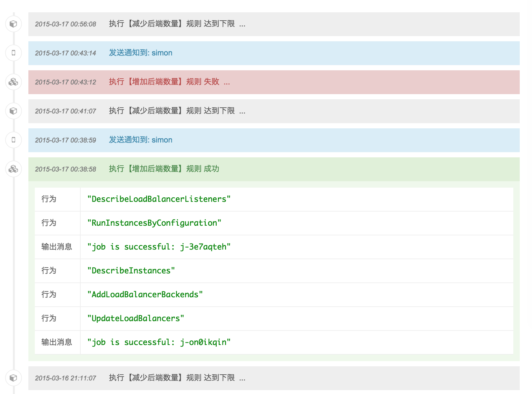Click the cube icon beside the 00:56:08 entry
532x394 pixels.
coord(13,24)
